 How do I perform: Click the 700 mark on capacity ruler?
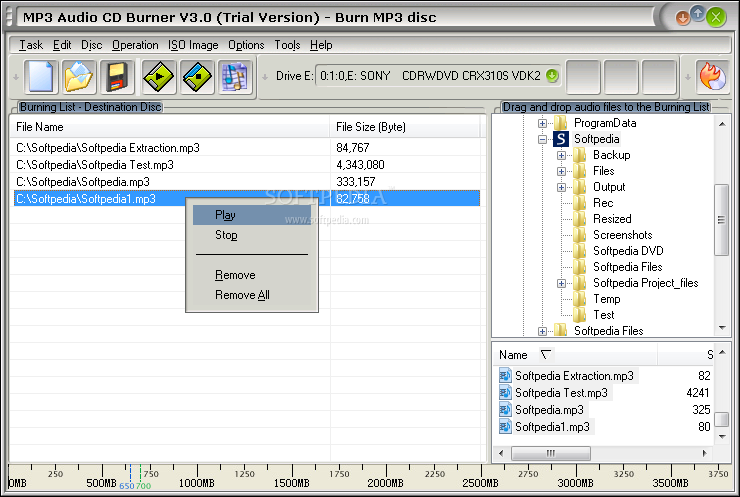pos(143,485)
